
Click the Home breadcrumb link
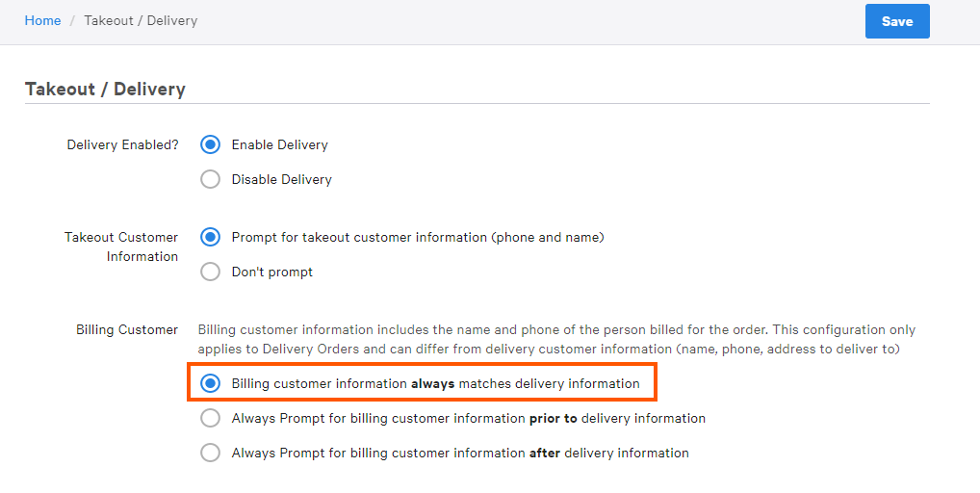point(42,20)
